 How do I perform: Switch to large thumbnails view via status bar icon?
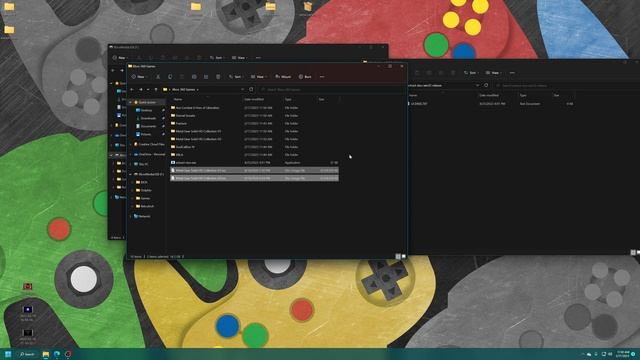pyautogui.click(x=404, y=256)
